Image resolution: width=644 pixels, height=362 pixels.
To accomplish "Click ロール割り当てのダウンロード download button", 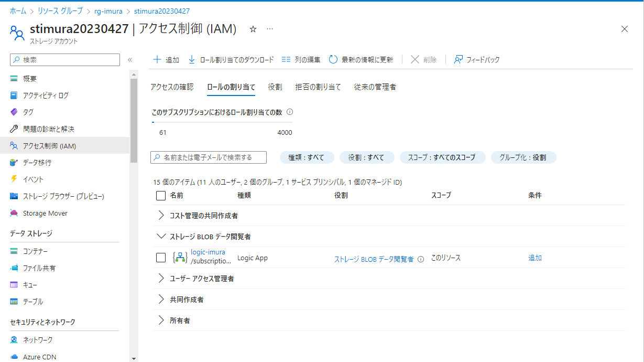I will click(231, 60).
